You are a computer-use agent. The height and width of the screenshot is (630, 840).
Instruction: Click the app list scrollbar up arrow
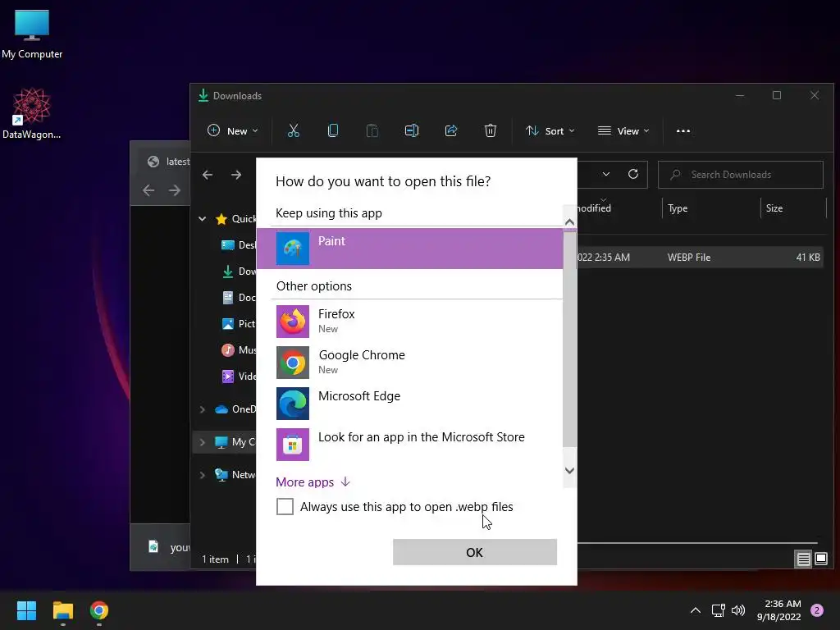click(569, 221)
